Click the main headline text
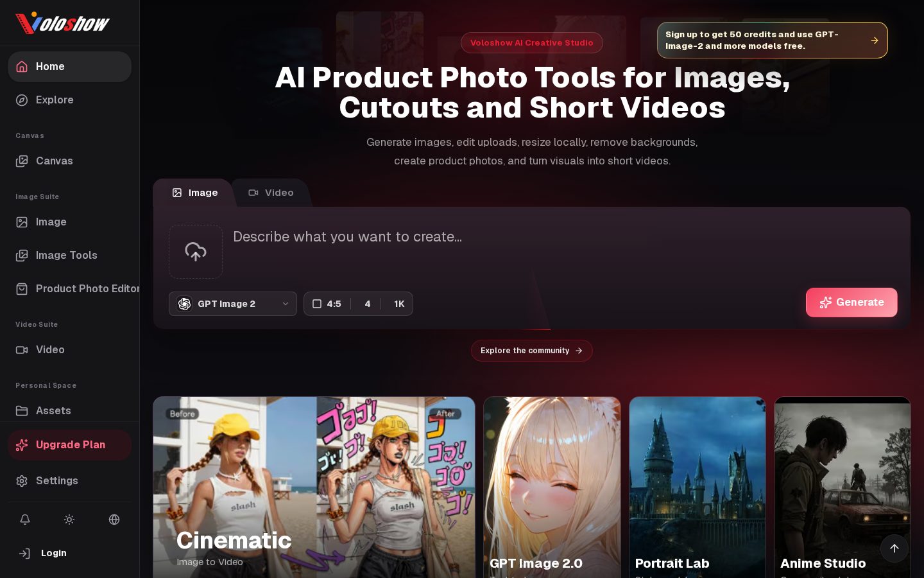Viewport: 924px width, 578px height. point(532,92)
